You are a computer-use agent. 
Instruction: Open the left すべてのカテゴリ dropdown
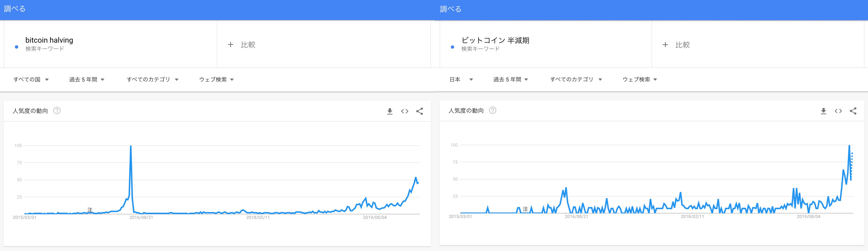click(x=152, y=80)
